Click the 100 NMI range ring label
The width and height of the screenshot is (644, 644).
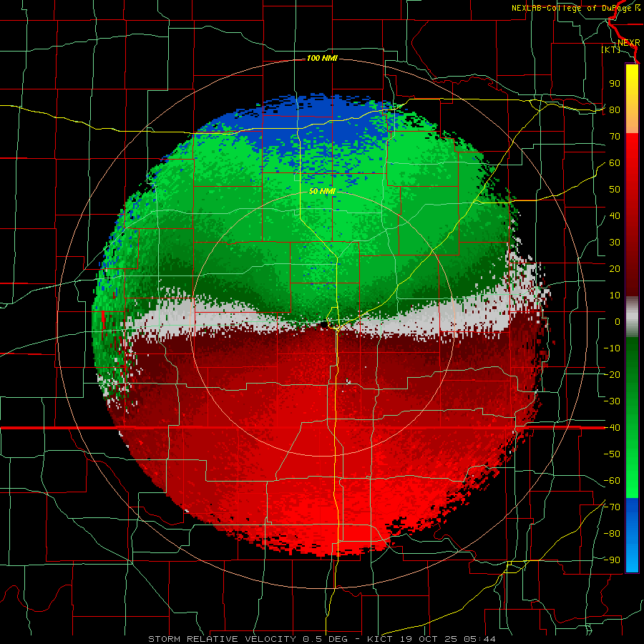(322, 59)
